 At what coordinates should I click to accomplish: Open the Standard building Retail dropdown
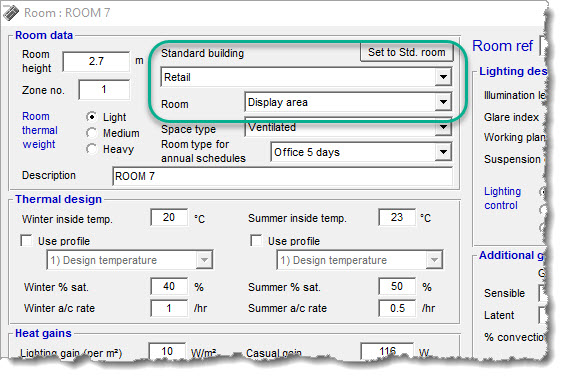(x=443, y=77)
